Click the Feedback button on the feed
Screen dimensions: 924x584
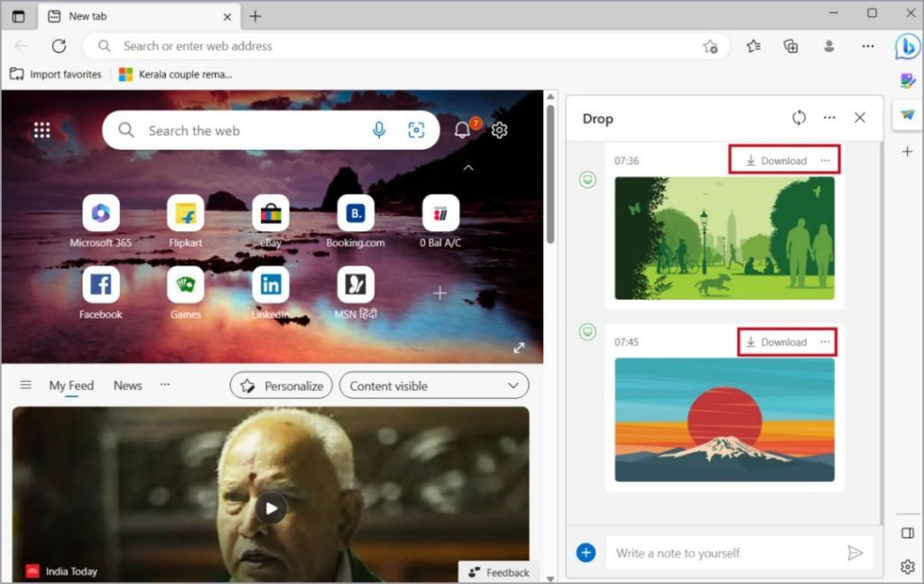498,572
